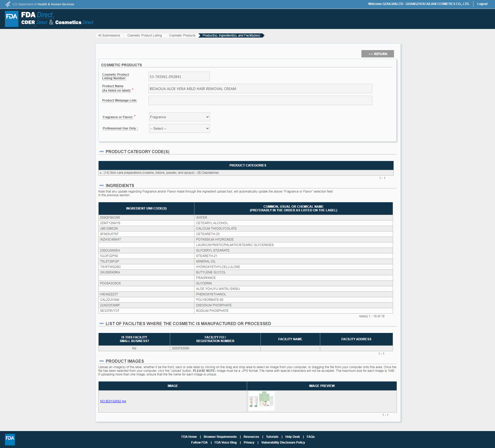This screenshot has width=495, height=448.
Task: Click the Product Name text field
Action: pos(260,89)
